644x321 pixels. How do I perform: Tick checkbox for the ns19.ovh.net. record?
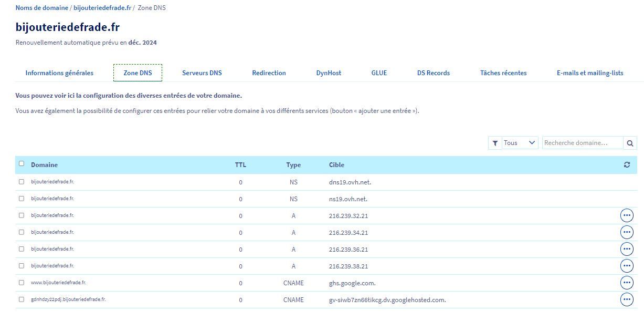click(22, 199)
